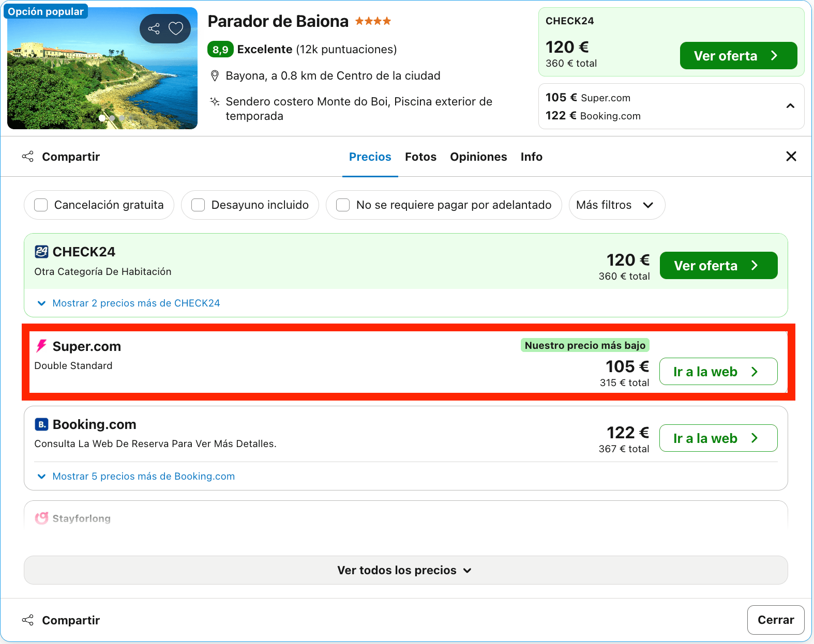
Task: Go to the Opiniones tab
Action: click(478, 157)
